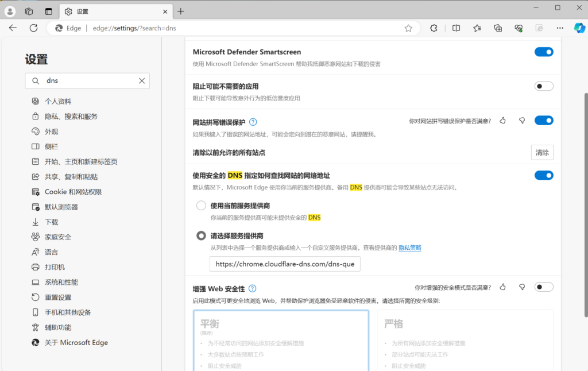Click the address bar URL

134,28
